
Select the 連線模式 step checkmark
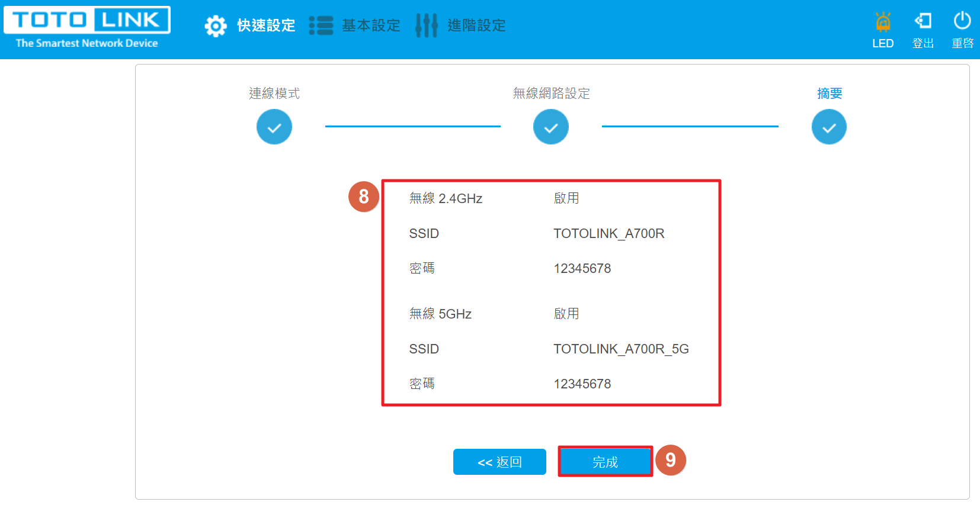point(274,127)
